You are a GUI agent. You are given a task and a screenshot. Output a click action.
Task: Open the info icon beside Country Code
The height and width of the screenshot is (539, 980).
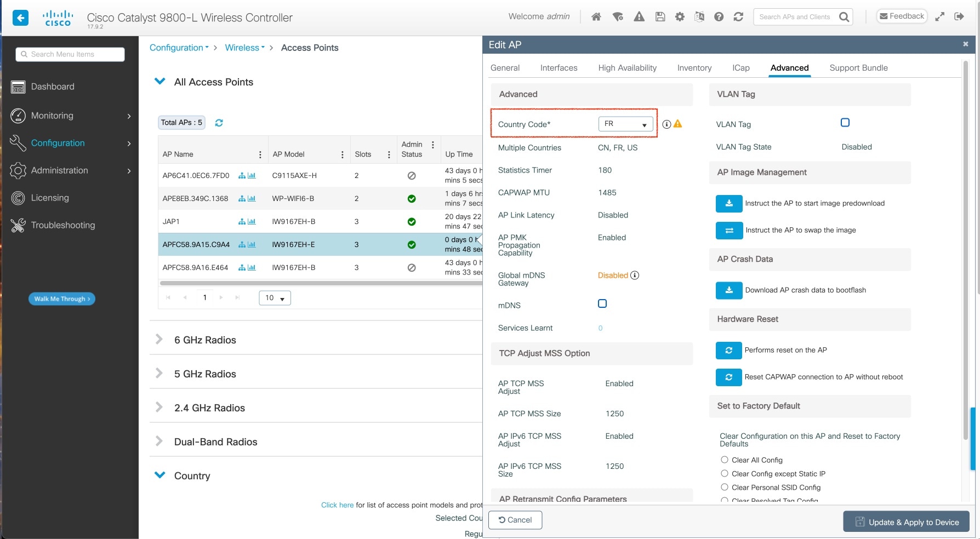(666, 124)
